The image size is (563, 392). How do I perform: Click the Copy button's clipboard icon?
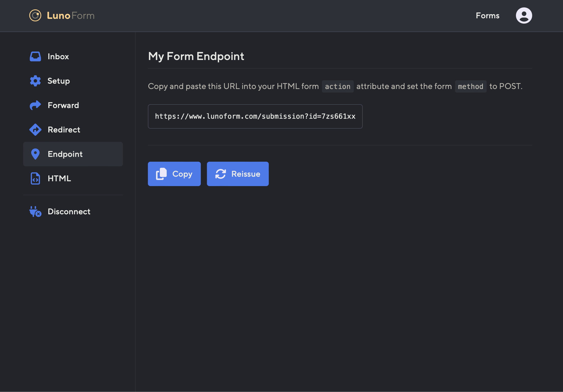[x=161, y=174]
